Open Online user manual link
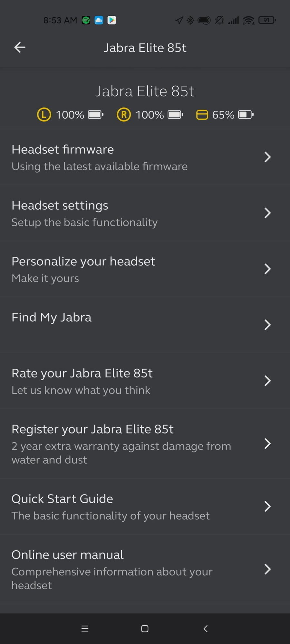Screen dimensions: 290x644 [x=112, y=569]
